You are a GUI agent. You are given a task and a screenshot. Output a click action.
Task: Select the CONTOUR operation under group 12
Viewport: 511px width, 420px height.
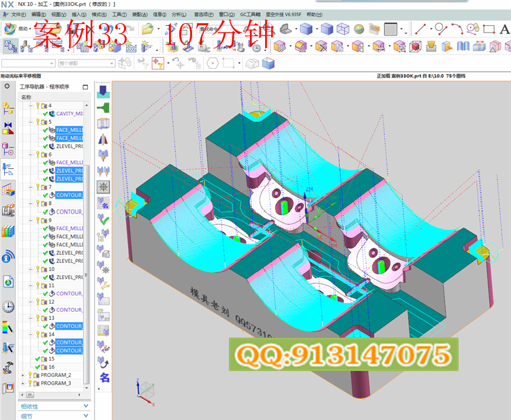click(69, 310)
